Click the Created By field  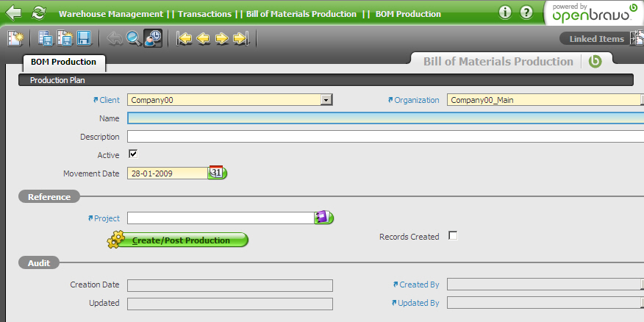(x=545, y=285)
